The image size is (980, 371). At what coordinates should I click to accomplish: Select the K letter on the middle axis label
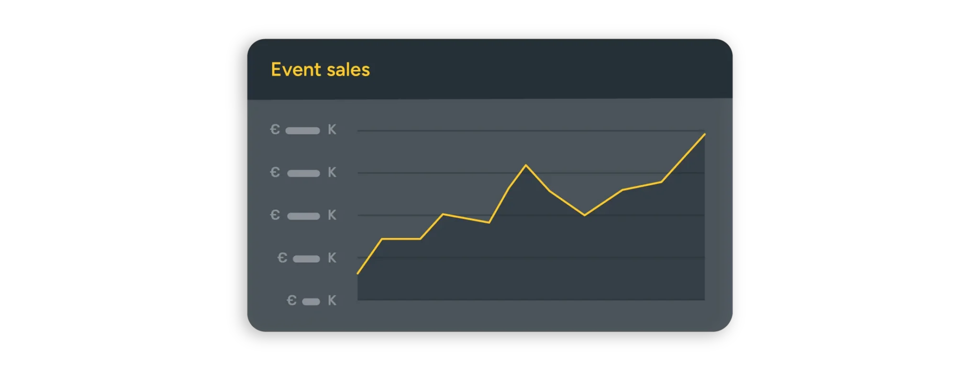point(332,215)
